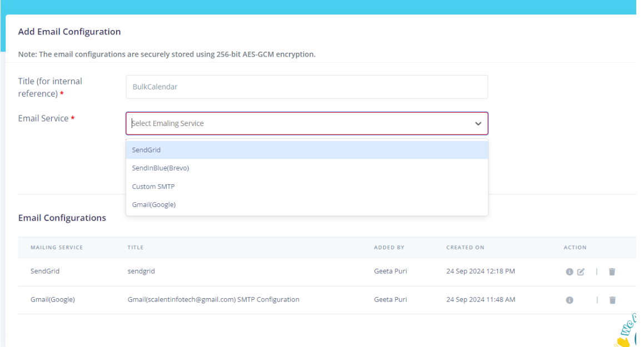Delete the Gmail SMTP configuration

point(612,300)
